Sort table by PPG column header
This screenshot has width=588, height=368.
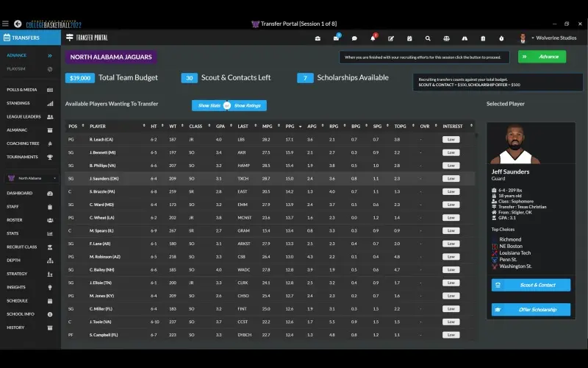290,126
